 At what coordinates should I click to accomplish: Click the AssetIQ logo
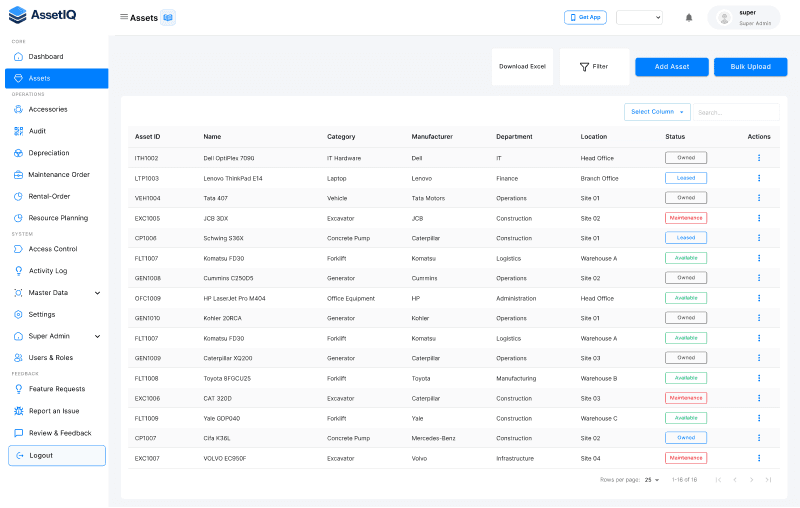pyautogui.click(x=43, y=15)
